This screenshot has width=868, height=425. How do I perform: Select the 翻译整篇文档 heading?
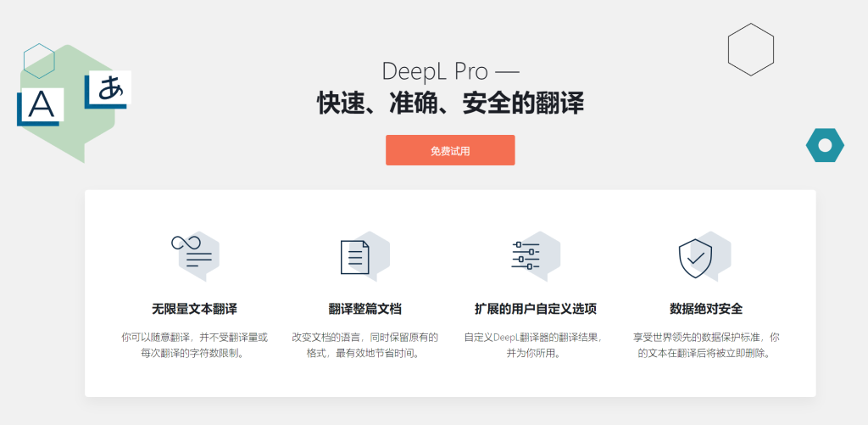point(364,308)
